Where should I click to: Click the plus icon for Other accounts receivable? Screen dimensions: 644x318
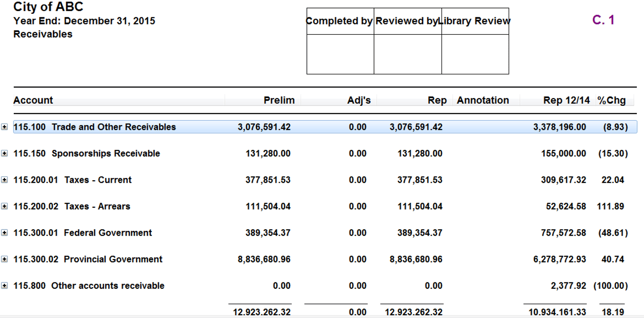4,286
